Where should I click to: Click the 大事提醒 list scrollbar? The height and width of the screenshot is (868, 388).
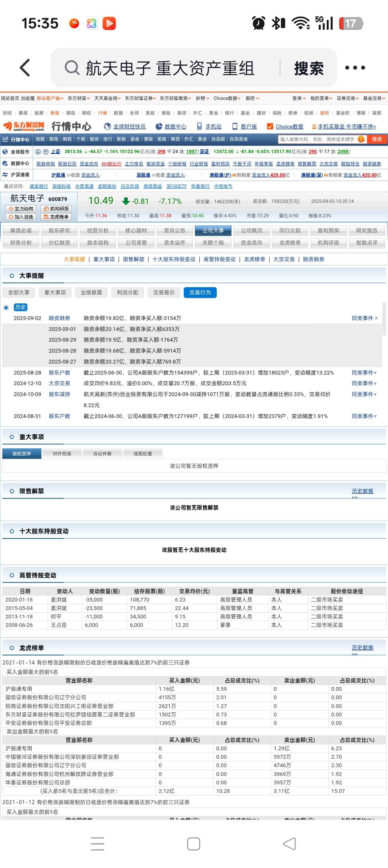384,319
